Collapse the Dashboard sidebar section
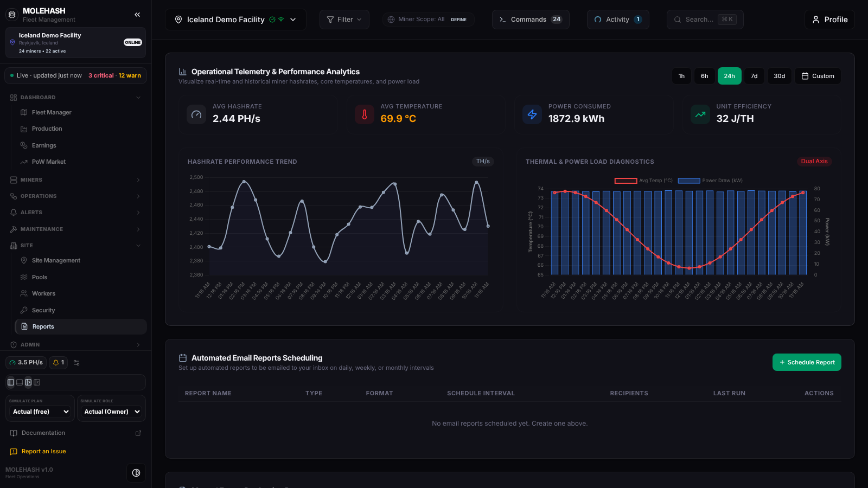Image resolution: width=868 pixels, height=488 pixels. (75, 98)
